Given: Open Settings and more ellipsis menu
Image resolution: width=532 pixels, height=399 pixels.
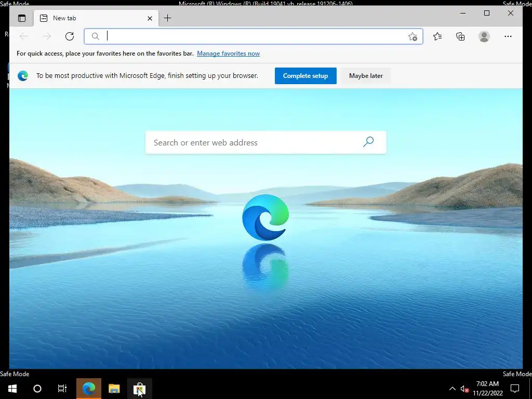Looking at the screenshot, I should click(x=508, y=36).
